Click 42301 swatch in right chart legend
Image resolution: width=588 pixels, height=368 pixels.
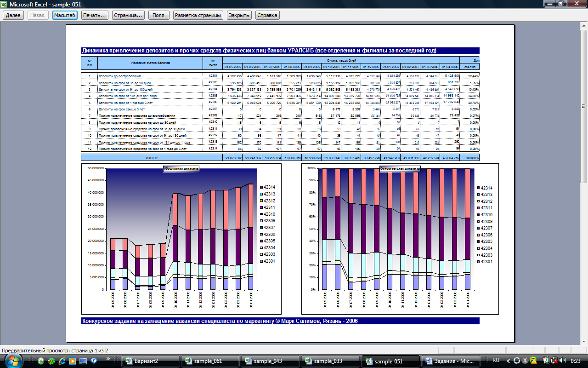click(478, 262)
